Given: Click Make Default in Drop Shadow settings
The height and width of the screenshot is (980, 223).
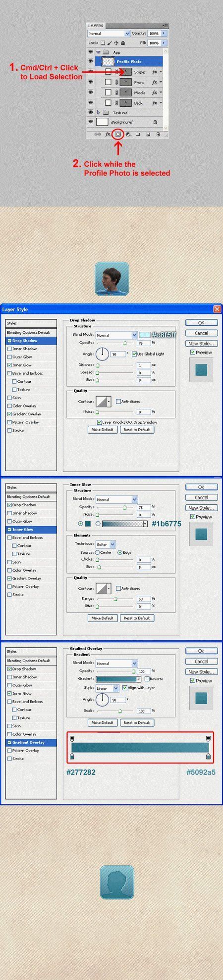Looking at the screenshot, I should [103, 430].
